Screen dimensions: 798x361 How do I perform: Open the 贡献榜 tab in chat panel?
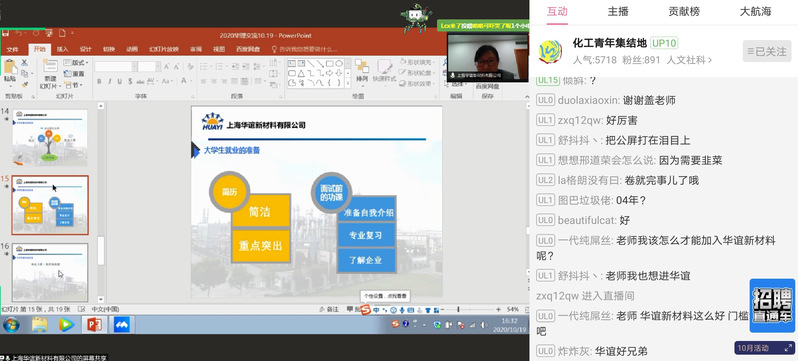684,11
